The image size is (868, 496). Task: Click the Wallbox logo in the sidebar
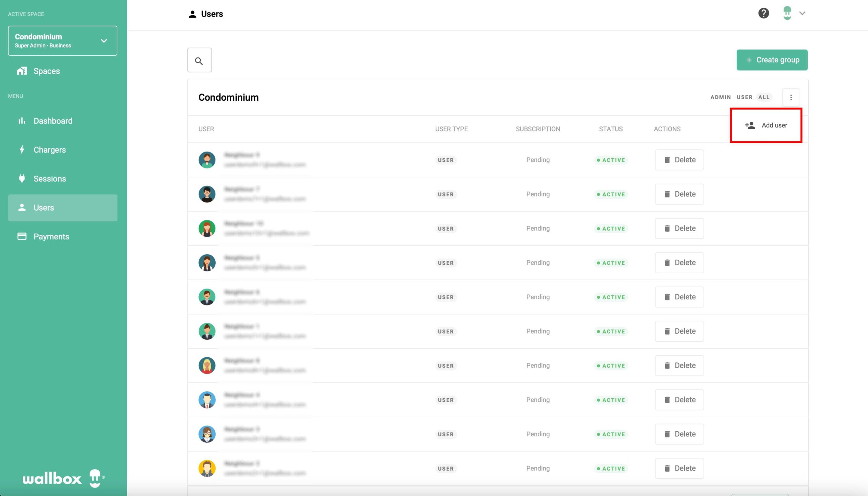[63, 478]
